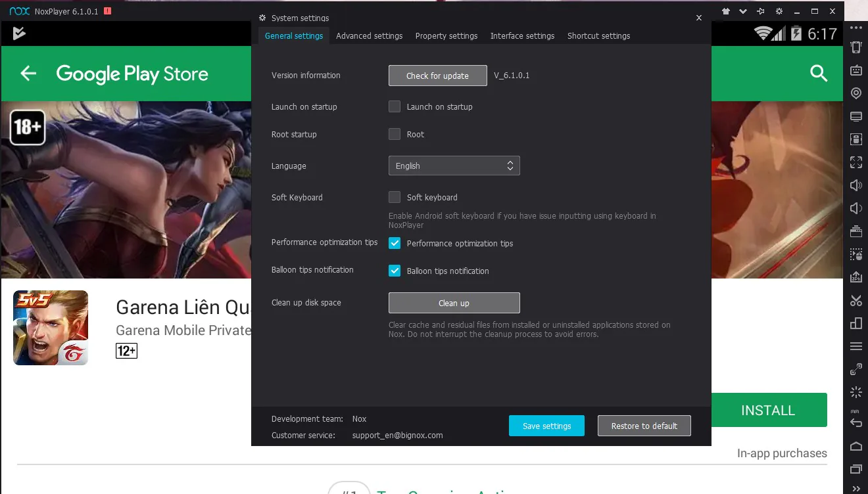This screenshot has width=868, height=494.
Task: Click the support_en@bignox.com email text
Action: 398,435
